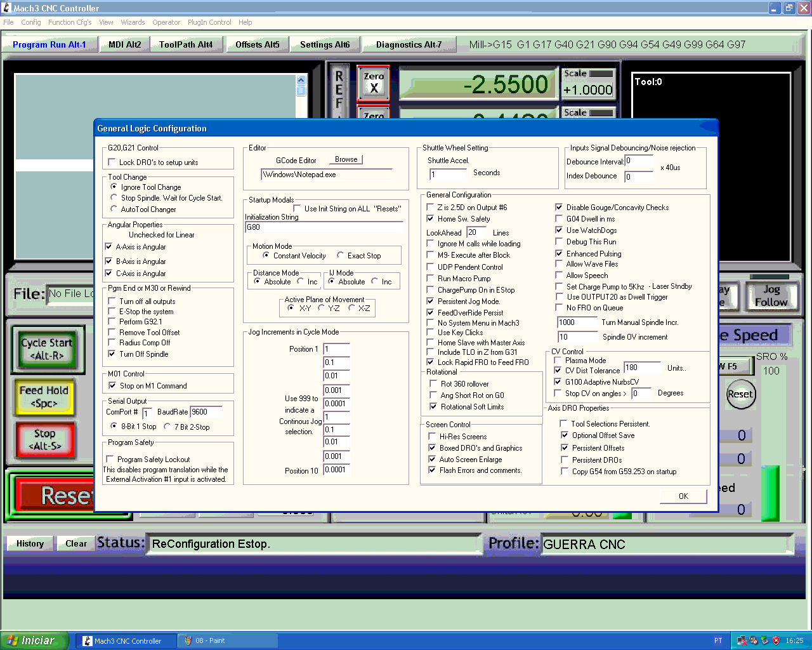Viewport: 812px width, 650px height.
Task: Click OK to close configuration dialog
Action: pyautogui.click(x=683, y=496)
